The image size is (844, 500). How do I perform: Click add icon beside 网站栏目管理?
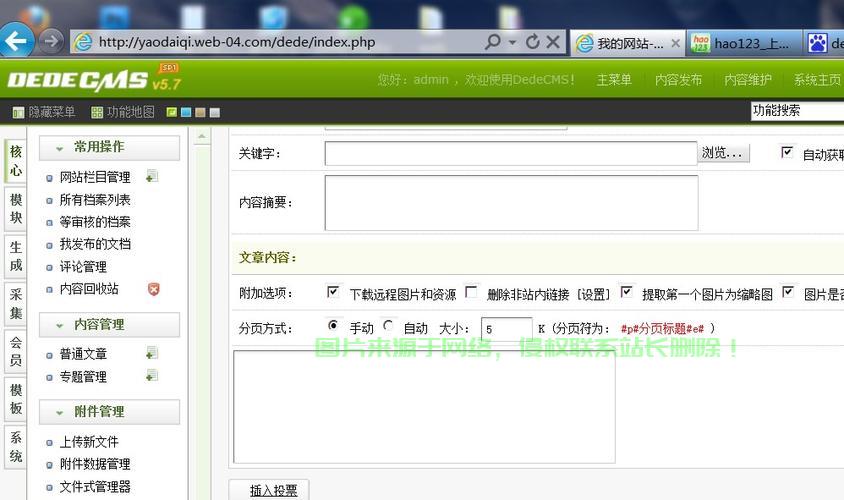click(x=152, y=176)
